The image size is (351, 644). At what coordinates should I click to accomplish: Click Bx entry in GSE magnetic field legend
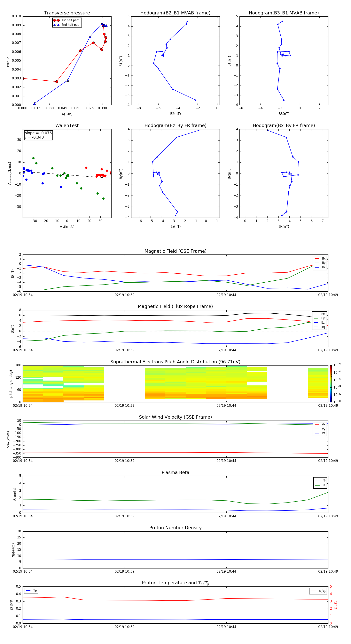[x=320, y=259]
